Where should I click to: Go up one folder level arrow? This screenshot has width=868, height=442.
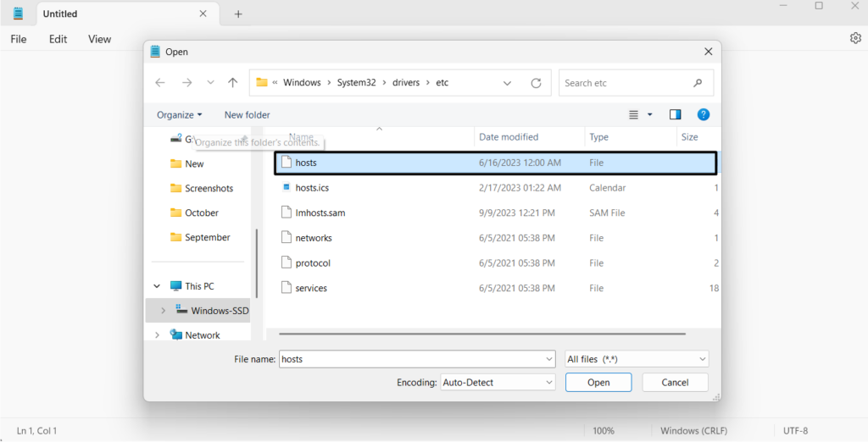click(x=233, y=83)
